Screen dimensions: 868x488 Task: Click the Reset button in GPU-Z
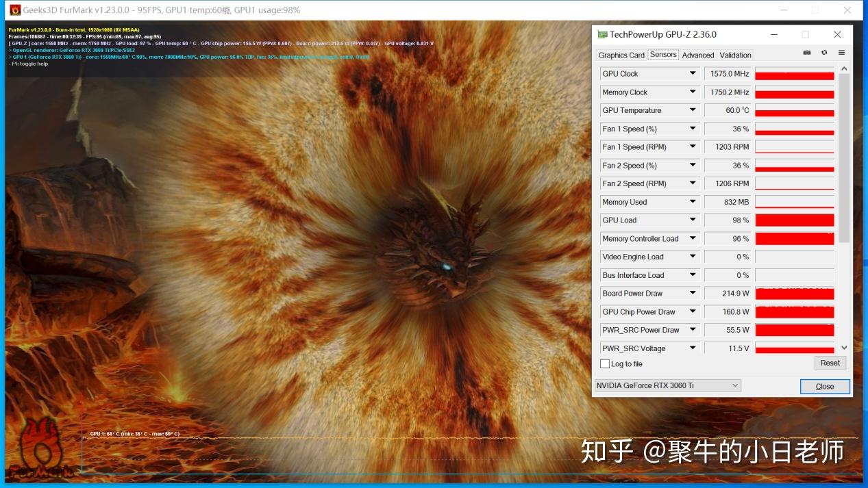pos(830,363)
